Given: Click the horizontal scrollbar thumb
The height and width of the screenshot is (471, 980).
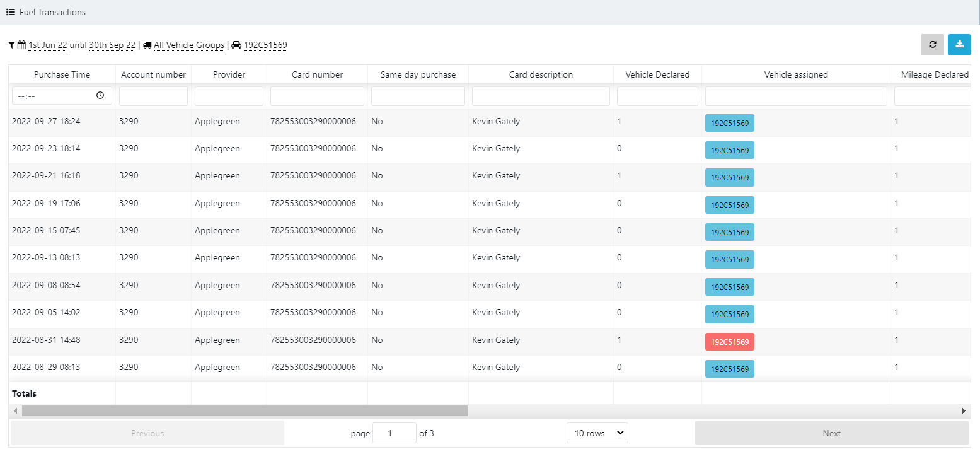Looking at the screenshot, I should [x=245, y=410].
